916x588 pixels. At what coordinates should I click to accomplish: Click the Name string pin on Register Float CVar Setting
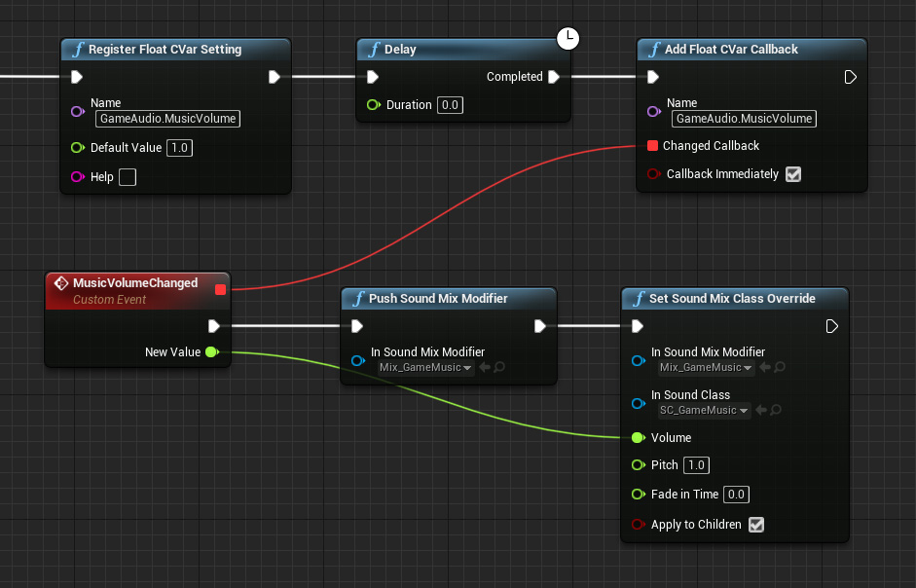click(78, 111)
